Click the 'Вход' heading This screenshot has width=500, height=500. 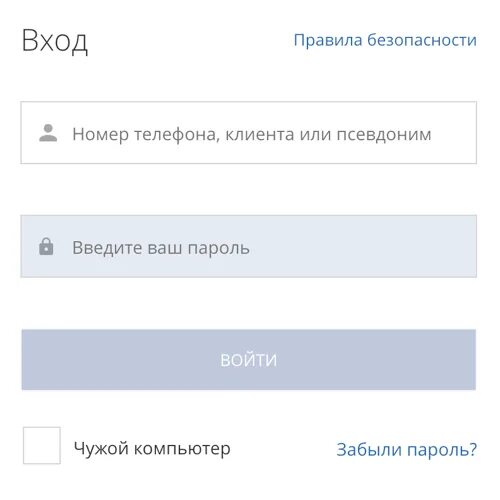coord(55,41)
